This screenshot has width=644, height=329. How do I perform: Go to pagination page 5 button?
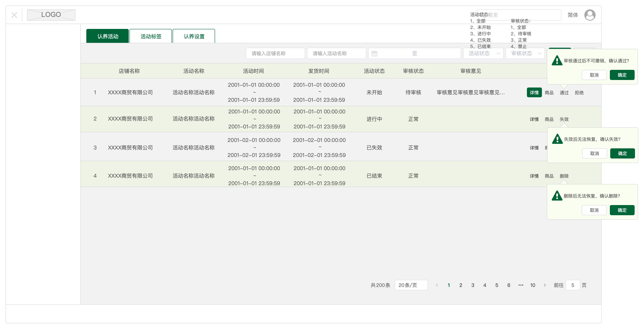497,285
